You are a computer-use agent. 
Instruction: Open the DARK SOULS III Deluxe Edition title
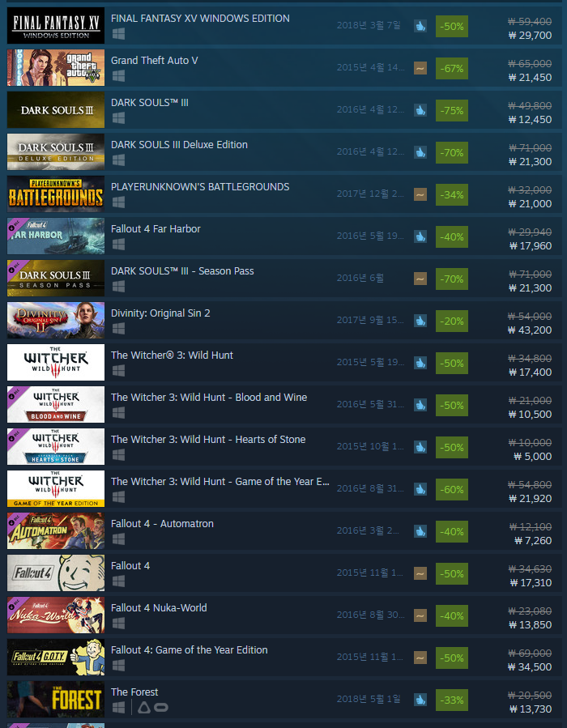pyautogui.click(x=179, y=145)
